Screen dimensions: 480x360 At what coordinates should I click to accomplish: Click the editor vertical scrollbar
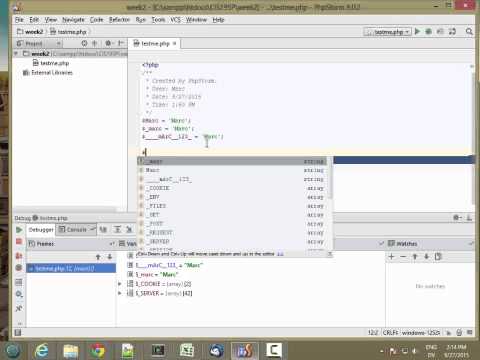473,138
